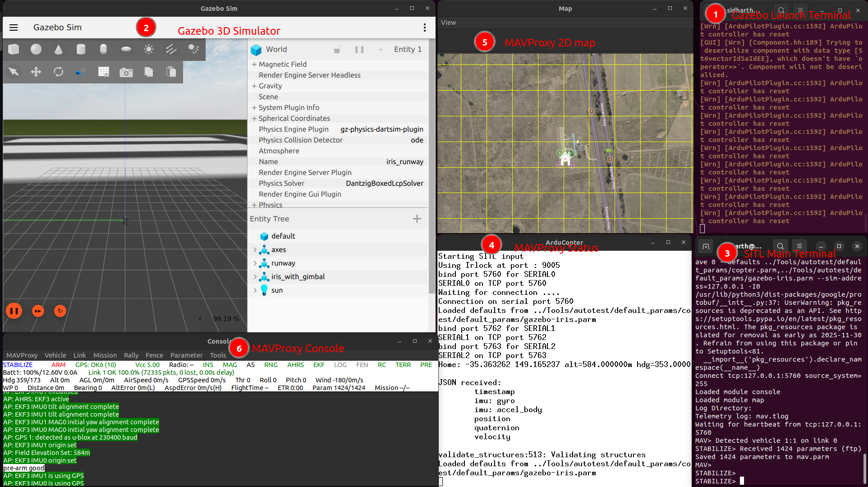Viewport: 868px width, 487px height.
Task: Activate the rotate tool
Action: [59, 72]
